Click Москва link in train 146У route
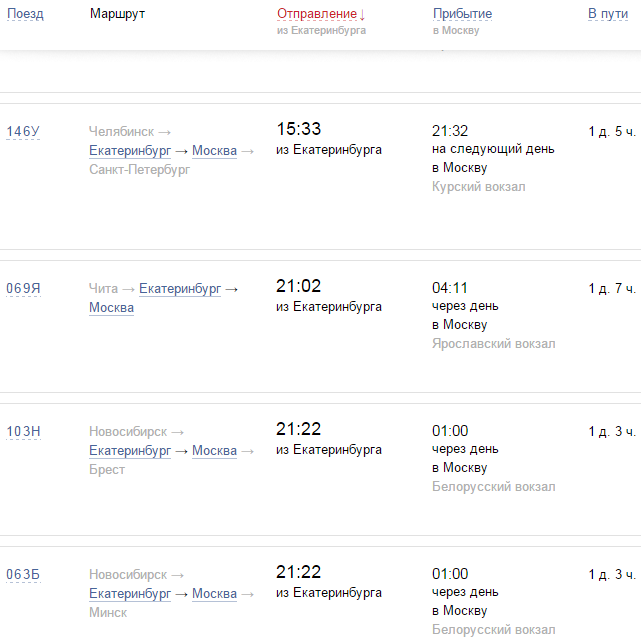Screen dimensions: 641x643 214,151
